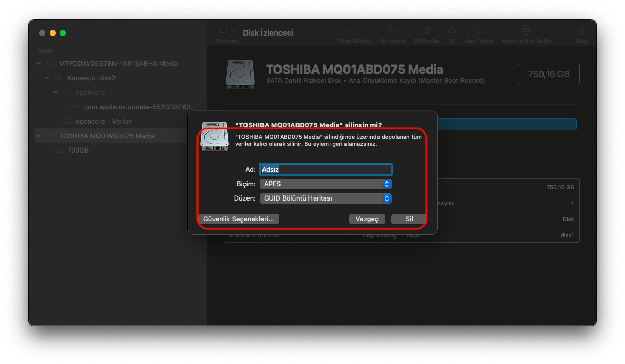This screenshot has width=625, height=364.
Task: Click the İlk Yardım toolbar icon
Action: point(393,31)
